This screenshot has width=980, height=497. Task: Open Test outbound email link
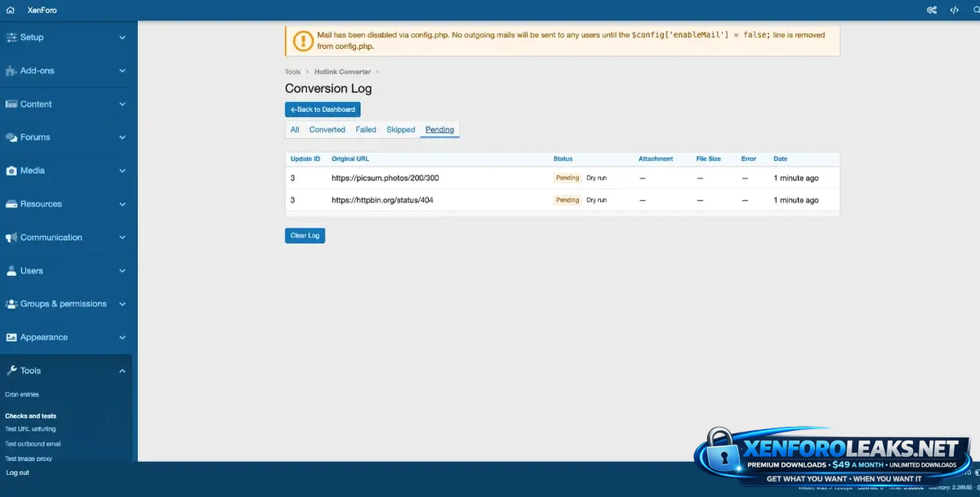coord(33,444)
